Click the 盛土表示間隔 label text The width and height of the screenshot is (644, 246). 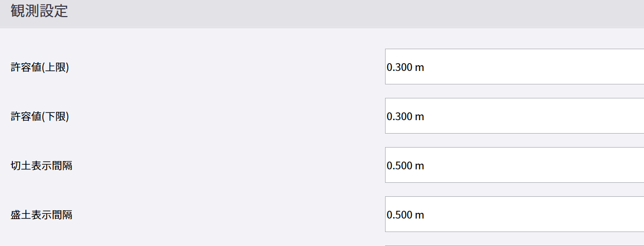tap(41, 215)
